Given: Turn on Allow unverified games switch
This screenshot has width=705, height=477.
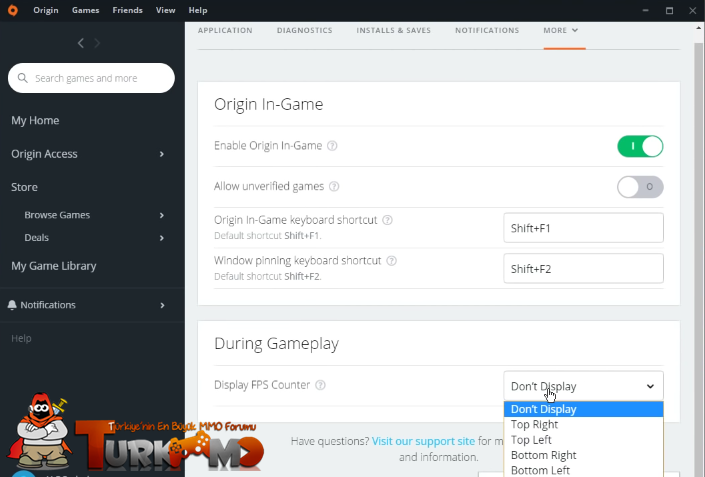Looking at the screenshot, I should point(640,187).
